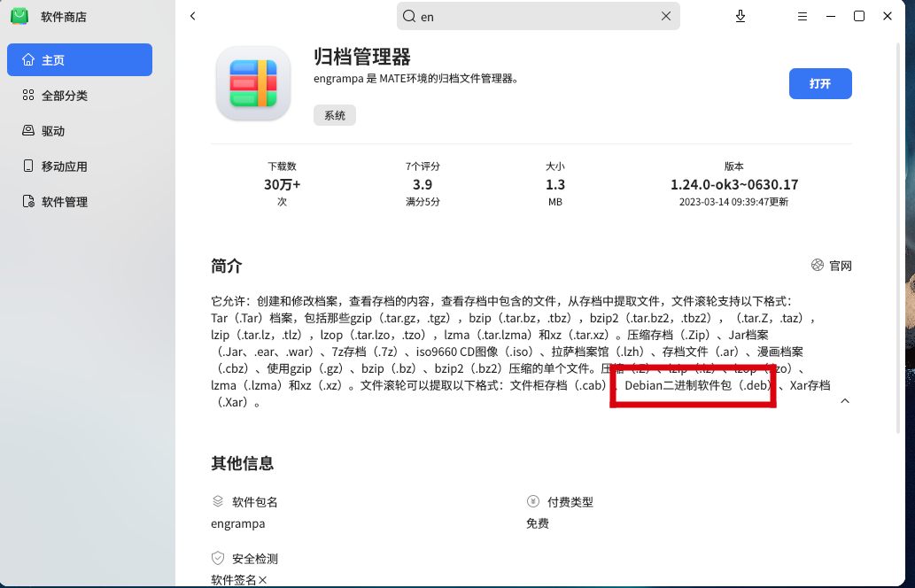Click the search box containing 'en'

538,16
